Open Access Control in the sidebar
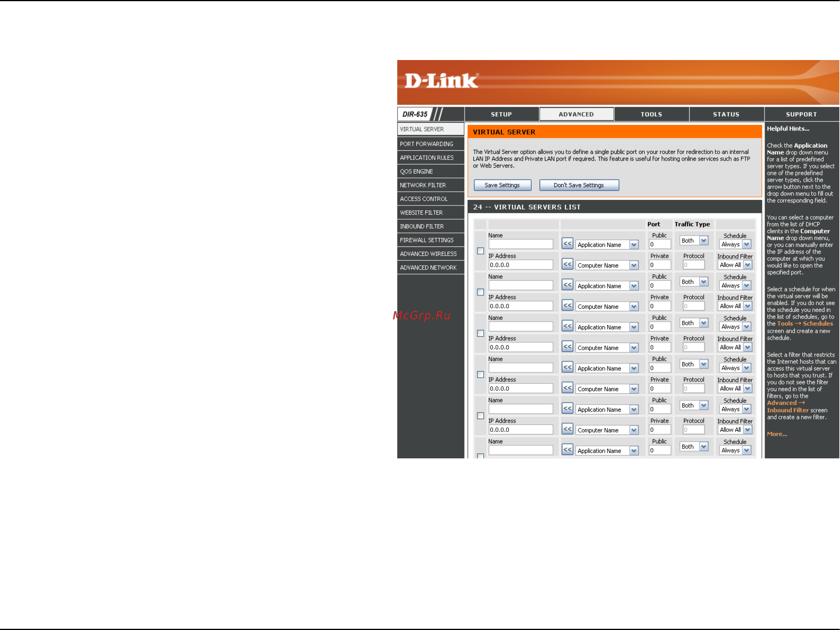 [x=430, y=199]
